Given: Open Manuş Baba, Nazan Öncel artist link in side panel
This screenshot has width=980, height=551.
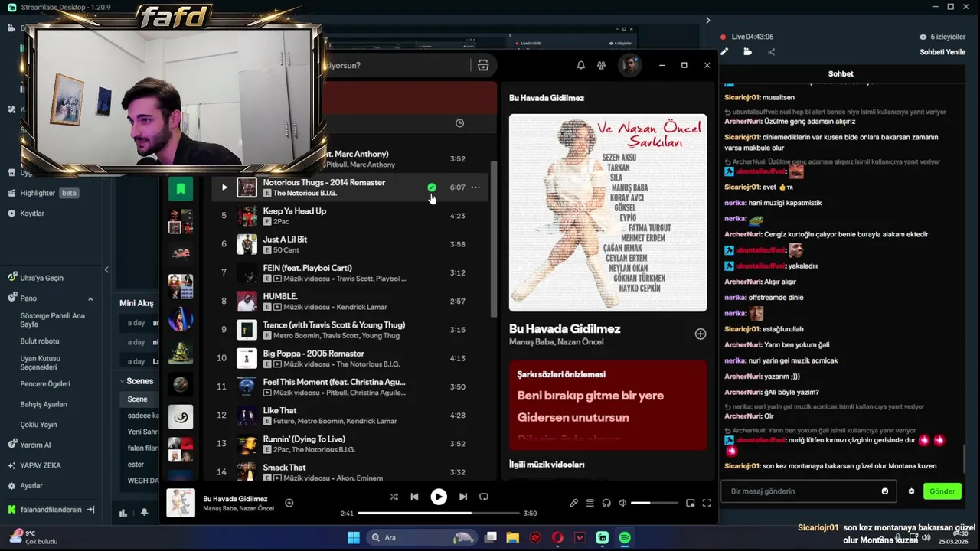Looking at the screenshot, I should [557, 342].
